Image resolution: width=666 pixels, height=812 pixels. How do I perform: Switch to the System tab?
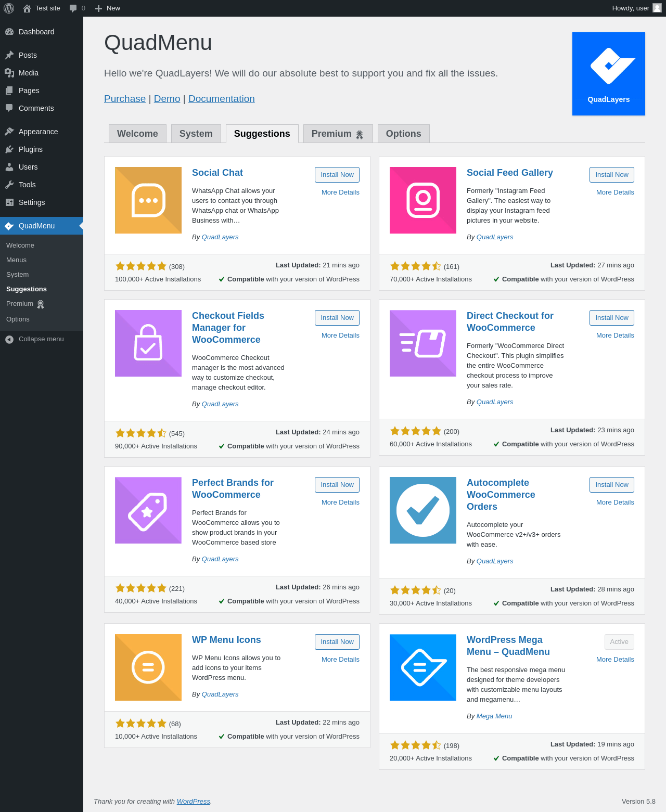pyautogui.click(x=196, y=134)
